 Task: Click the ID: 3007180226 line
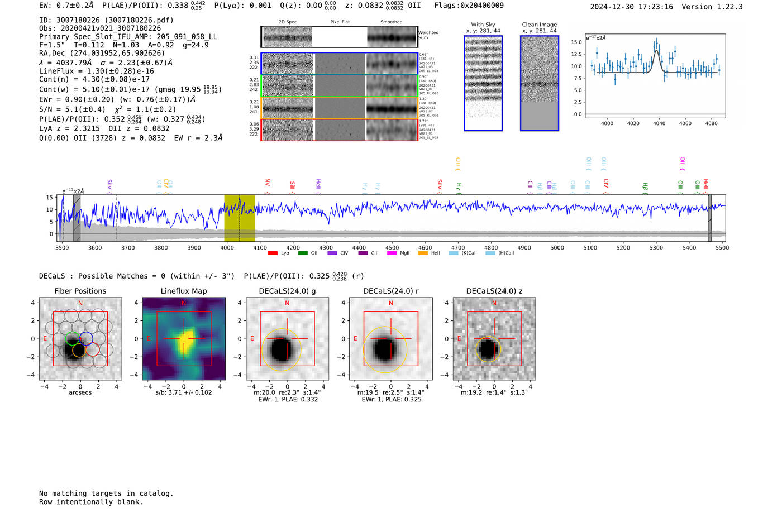point(106,20)
